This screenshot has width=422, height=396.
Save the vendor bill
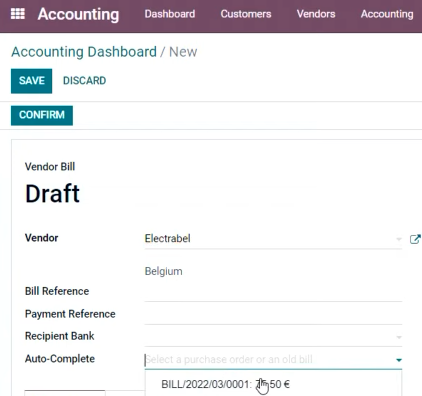[x=32, y=81]
